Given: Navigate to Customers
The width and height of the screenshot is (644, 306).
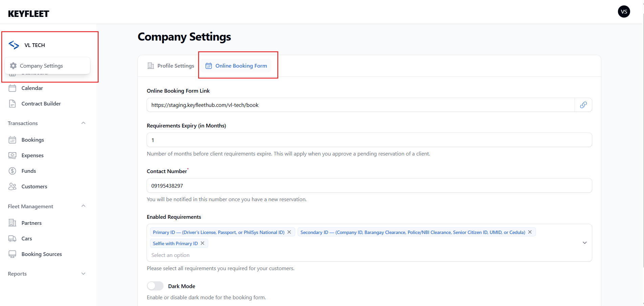Looking at the screenshot, I should pos(34,187).
